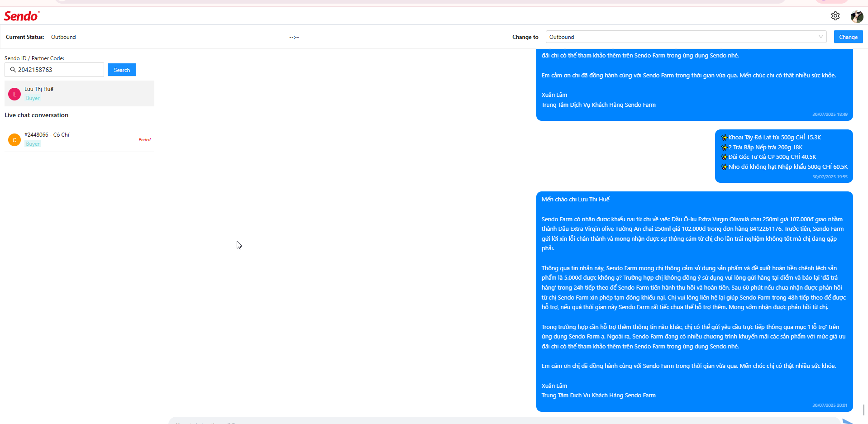868x424 pixels.
Task: Click the --:-- timer display
Action: pos(294,37)
